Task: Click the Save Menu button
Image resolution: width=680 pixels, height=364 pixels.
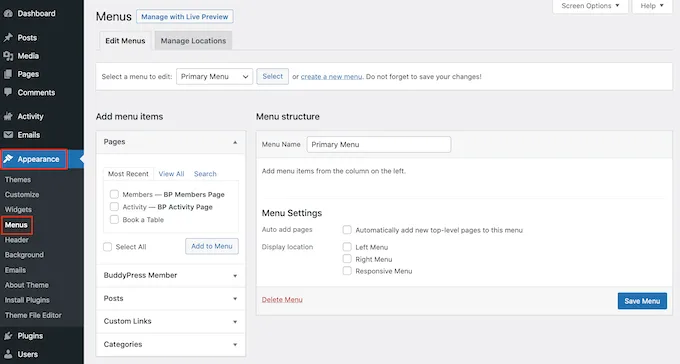Action: [x=642, y=301]
